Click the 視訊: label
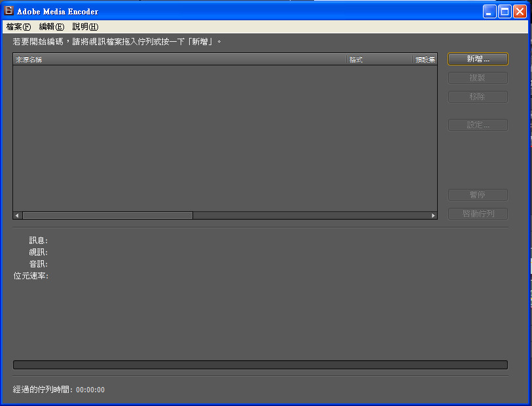The width and height of the screenshot is (532, 406). tap(39, 252)
